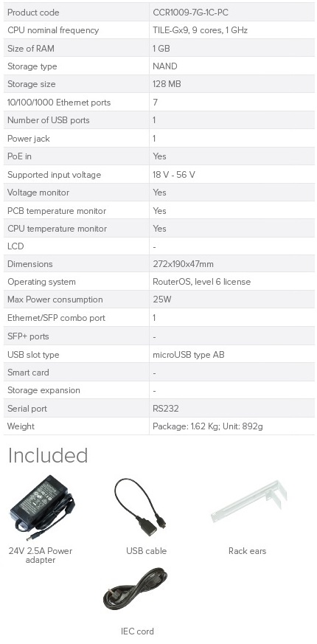Select the '24V 2.5A Power adapter' caption
Screen dimensions: 317x644
click(41, 555)
